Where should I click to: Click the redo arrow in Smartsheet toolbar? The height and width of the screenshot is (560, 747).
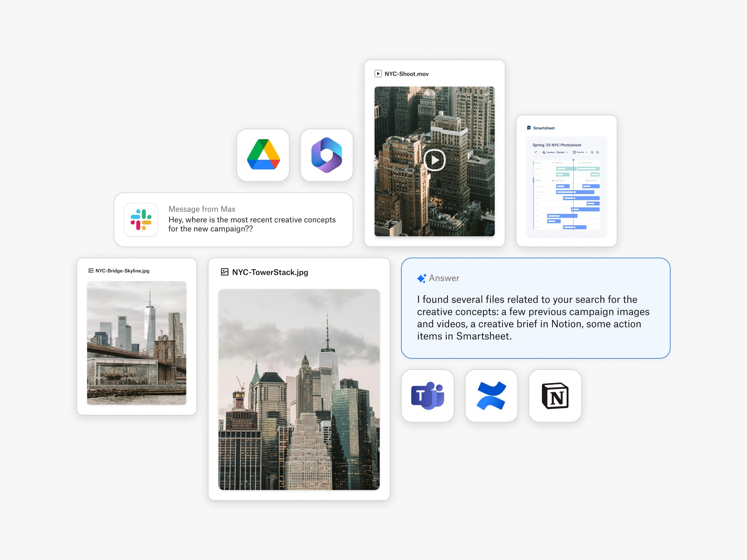(x=536, y=152)
